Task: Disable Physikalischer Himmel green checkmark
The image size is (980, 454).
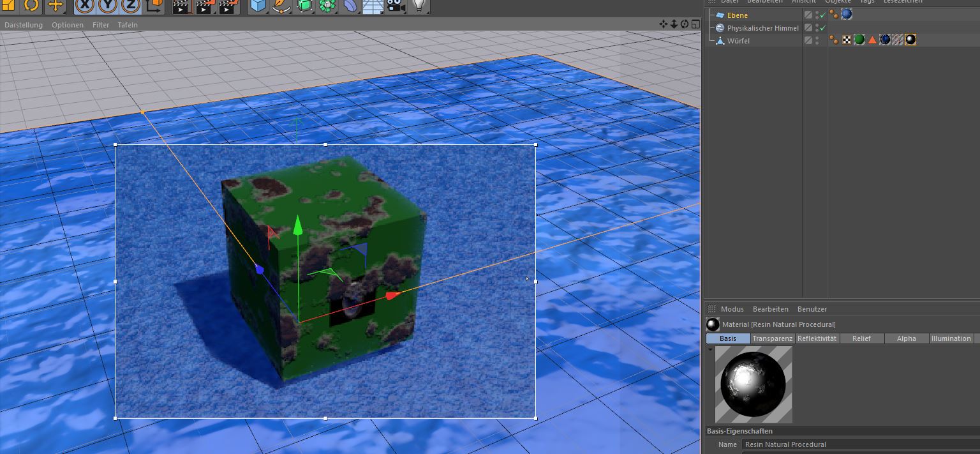Action: tap(823, 27)
